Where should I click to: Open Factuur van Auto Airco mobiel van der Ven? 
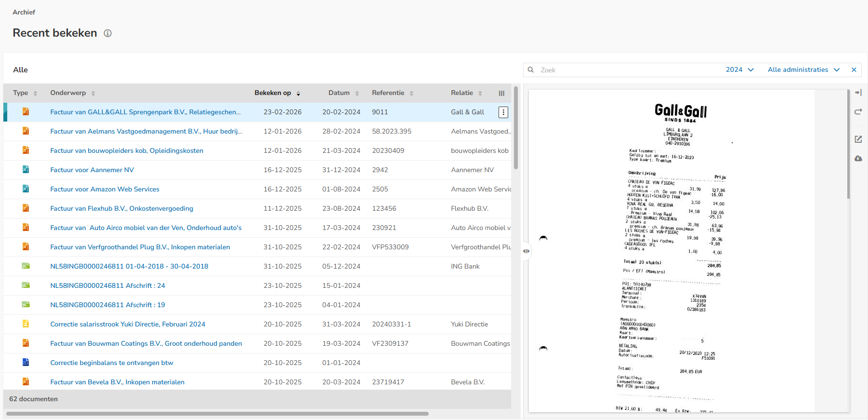tap(146, 228)
